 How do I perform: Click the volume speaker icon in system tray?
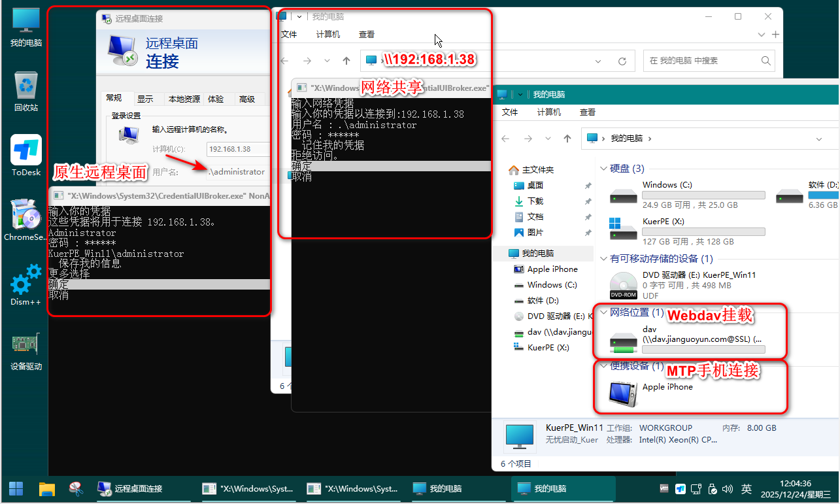coord(728,489)
